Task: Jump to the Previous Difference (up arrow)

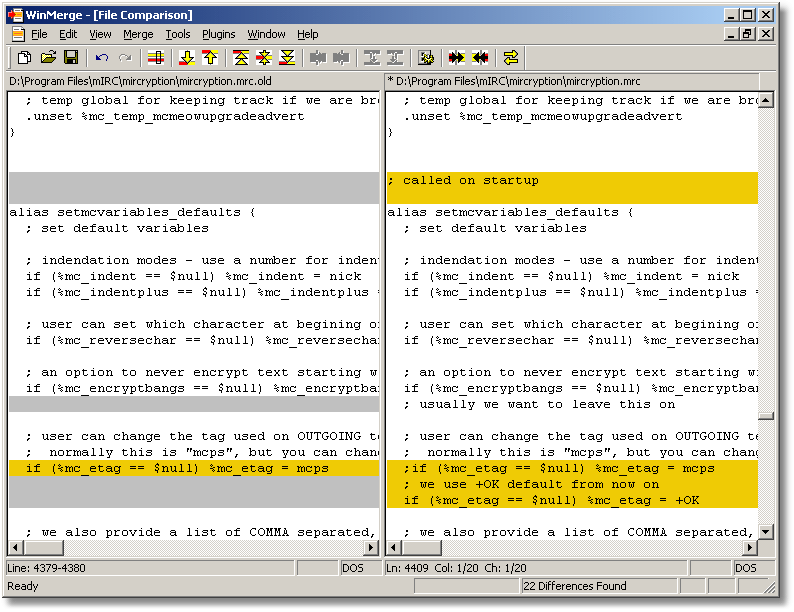Action: coord(210,58)
